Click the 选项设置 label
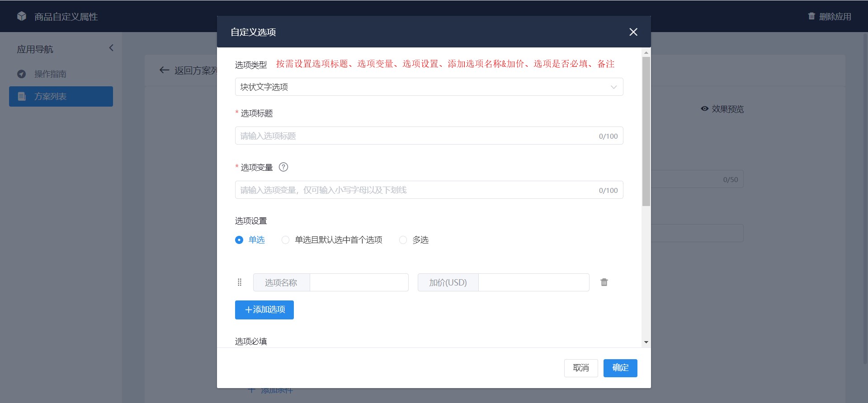Viewport: 868px width, 403px height. click(251, 221)
